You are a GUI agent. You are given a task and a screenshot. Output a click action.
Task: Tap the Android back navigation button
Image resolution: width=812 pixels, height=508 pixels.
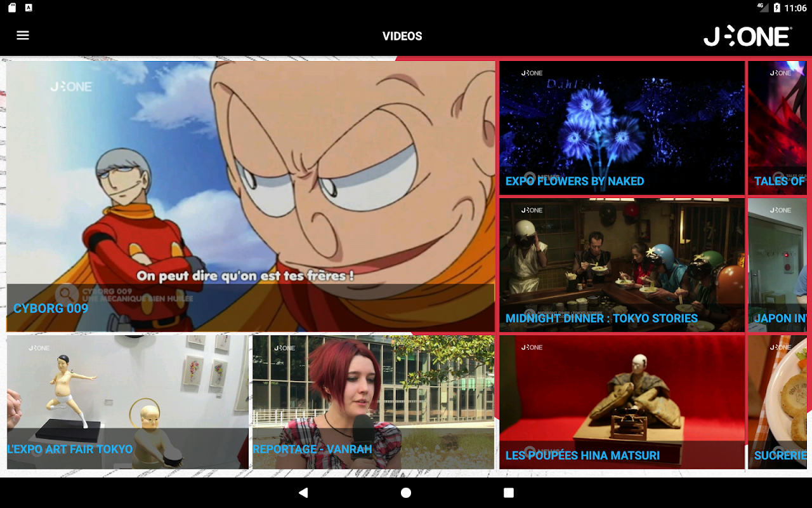pos(303,493)
